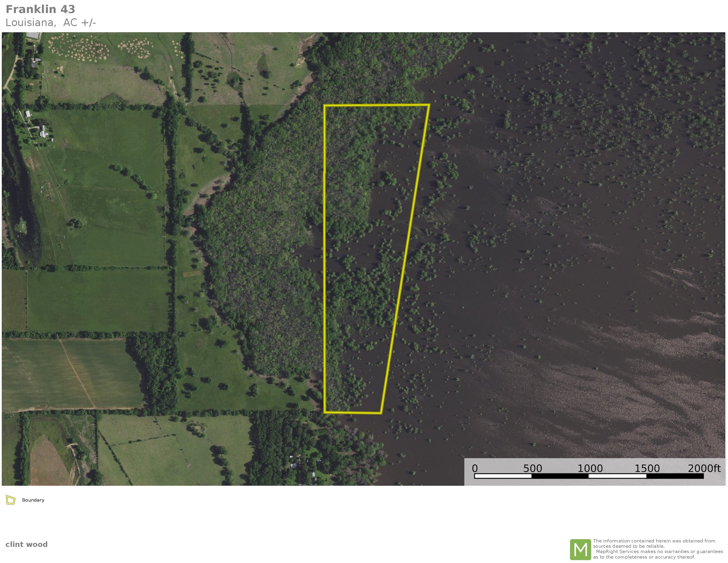The image size is (728, 563).
Task: Click the 1000 scale bar label
Action: coord(590,468)
